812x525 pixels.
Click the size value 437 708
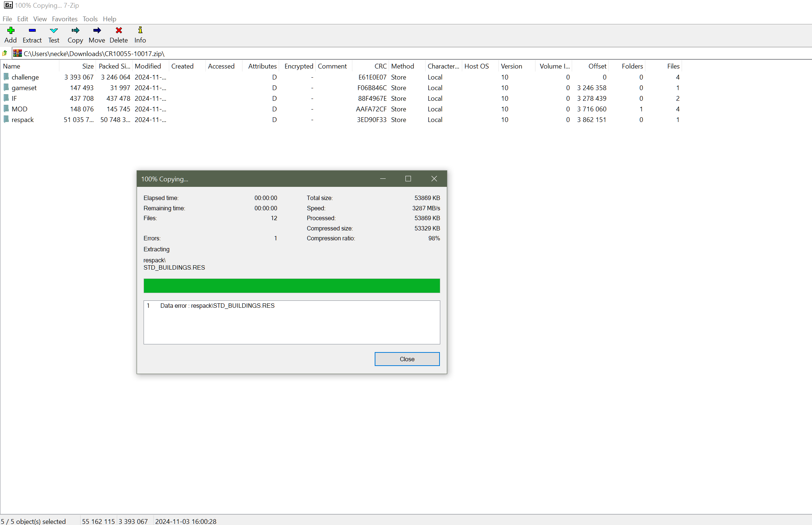(82, 98)
